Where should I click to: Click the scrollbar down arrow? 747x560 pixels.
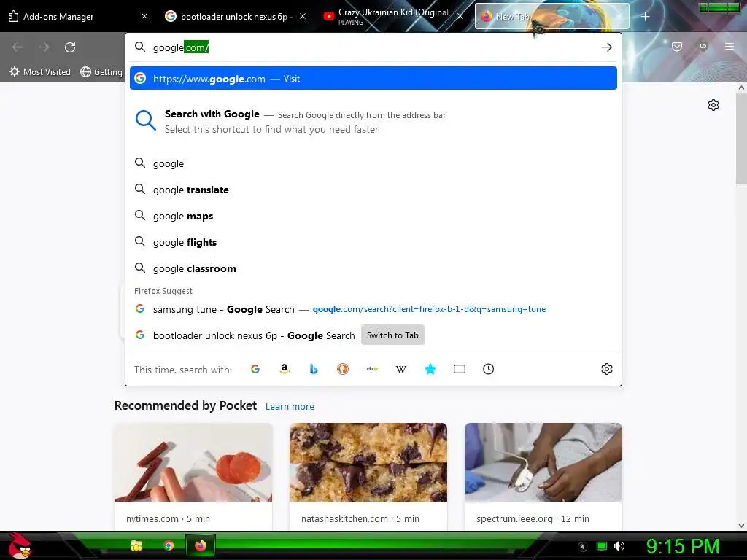tap(741, 525)
